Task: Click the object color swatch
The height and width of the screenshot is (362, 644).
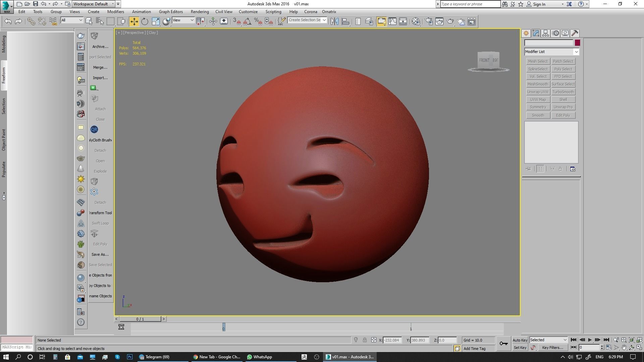Action: 577,43
